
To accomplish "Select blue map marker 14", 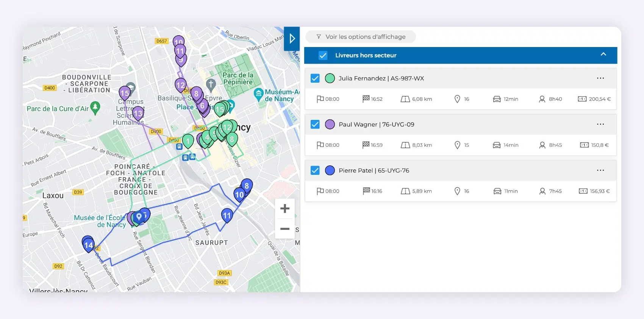I will [x=88, y=245].
